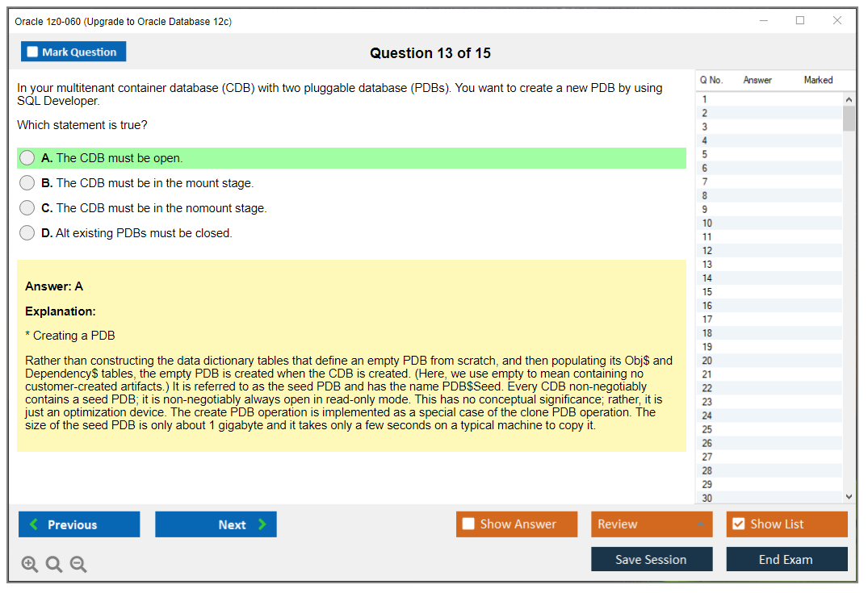The height and width of the screenshot is (593, 868).
Task: Select answer option A radio button
Action: pyautogui.click(x=27, y=157)
